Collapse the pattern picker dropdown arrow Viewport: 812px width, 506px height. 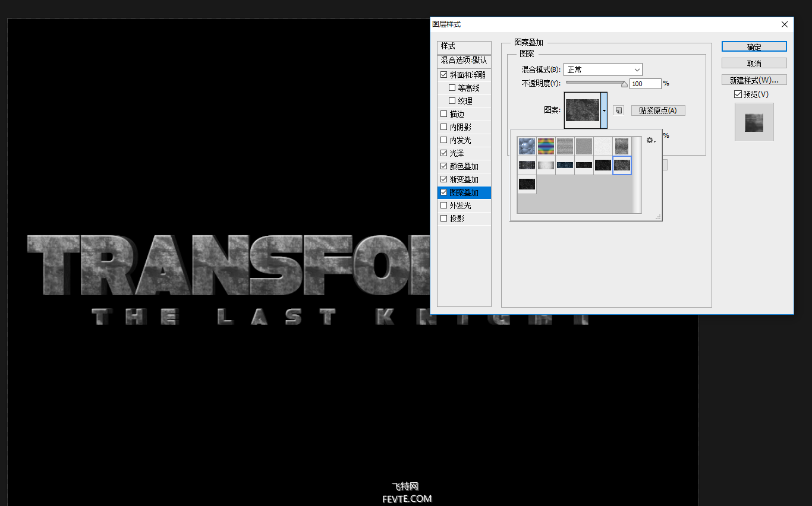(604, 110)
